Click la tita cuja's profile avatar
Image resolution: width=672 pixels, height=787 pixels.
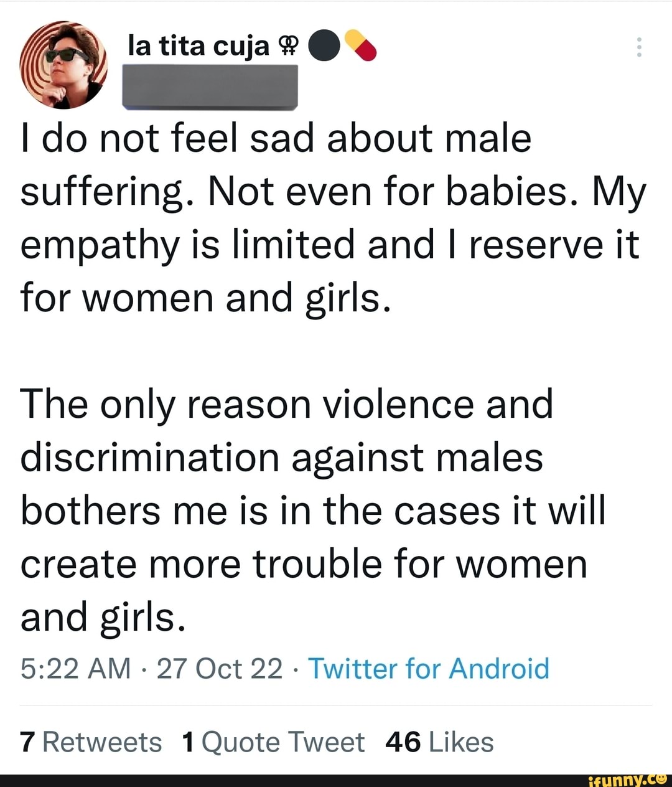click(63, 65)
